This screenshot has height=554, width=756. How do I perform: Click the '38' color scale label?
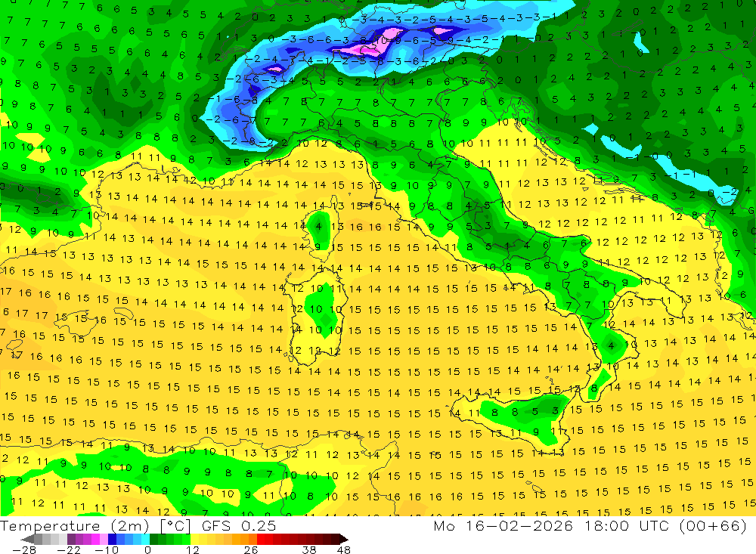point(309,549)
